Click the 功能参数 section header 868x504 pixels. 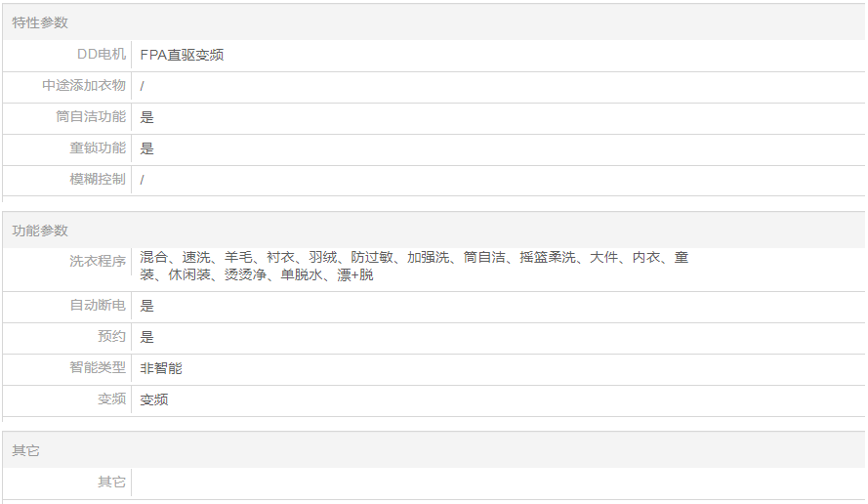(x=40, y=231)
